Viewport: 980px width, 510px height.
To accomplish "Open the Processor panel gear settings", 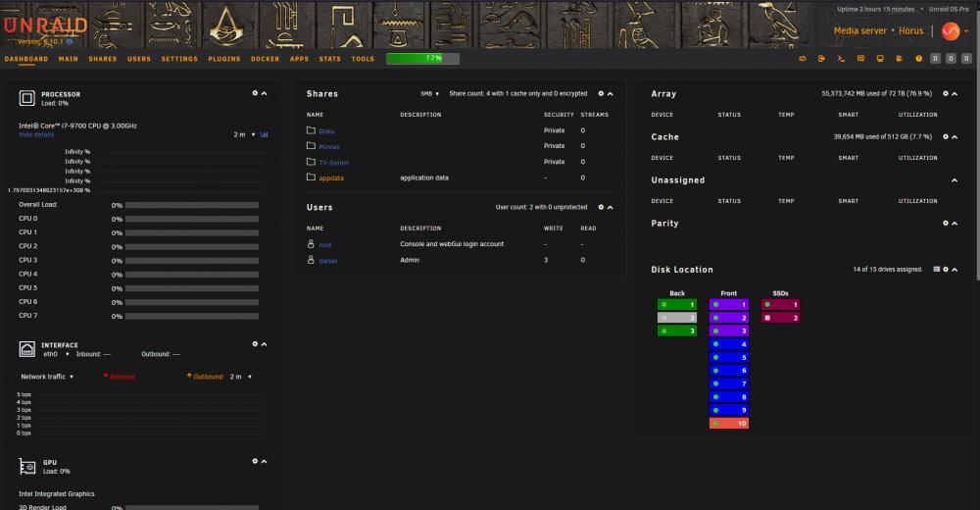I will (x=255, y=93).
